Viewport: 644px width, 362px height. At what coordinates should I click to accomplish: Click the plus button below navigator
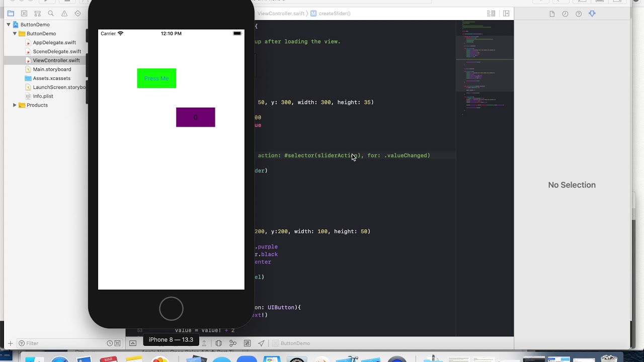11,343
